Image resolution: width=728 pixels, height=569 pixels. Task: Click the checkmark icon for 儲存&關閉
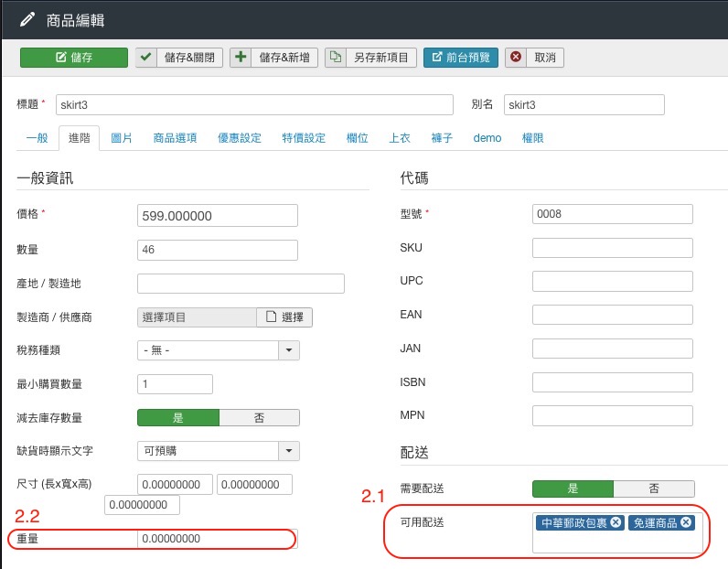coord(146,57)
